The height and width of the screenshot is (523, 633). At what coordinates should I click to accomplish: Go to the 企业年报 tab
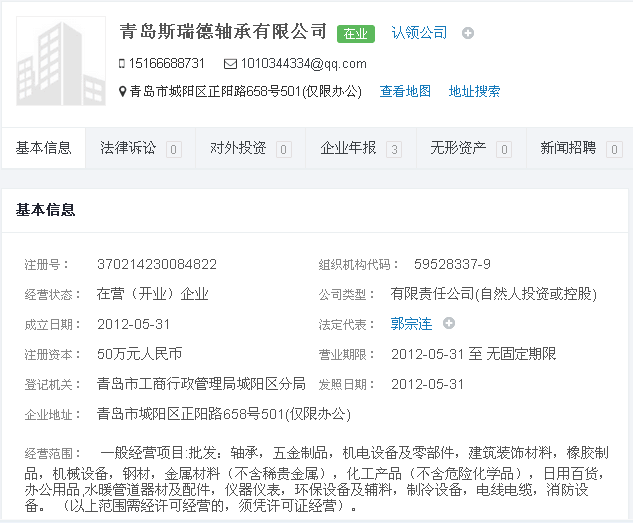tap(348, 148)
